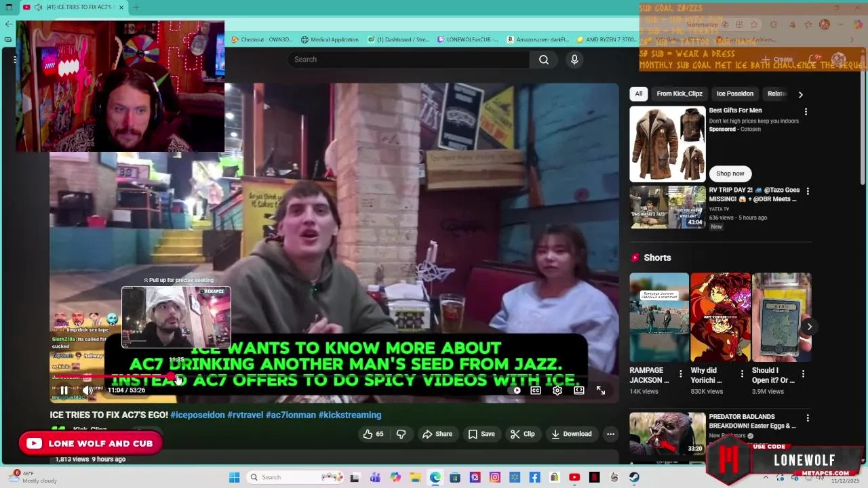This screenshot has height=488, width=868.
Task: Open Netflix from the taskbar
Action: tap(595, 477)
